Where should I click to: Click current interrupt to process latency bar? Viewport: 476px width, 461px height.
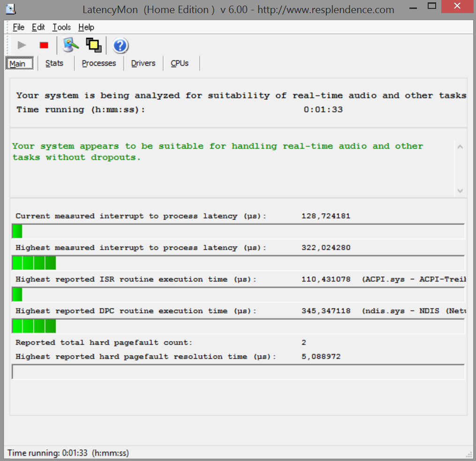tap(238, 231)
